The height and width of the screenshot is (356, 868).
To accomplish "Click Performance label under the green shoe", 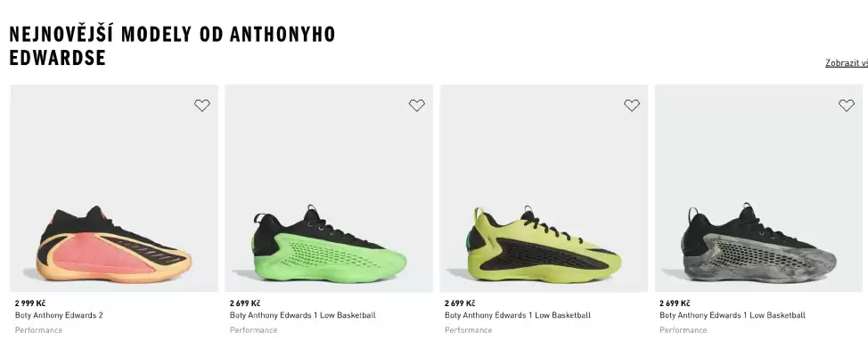I will click(253, 330).
